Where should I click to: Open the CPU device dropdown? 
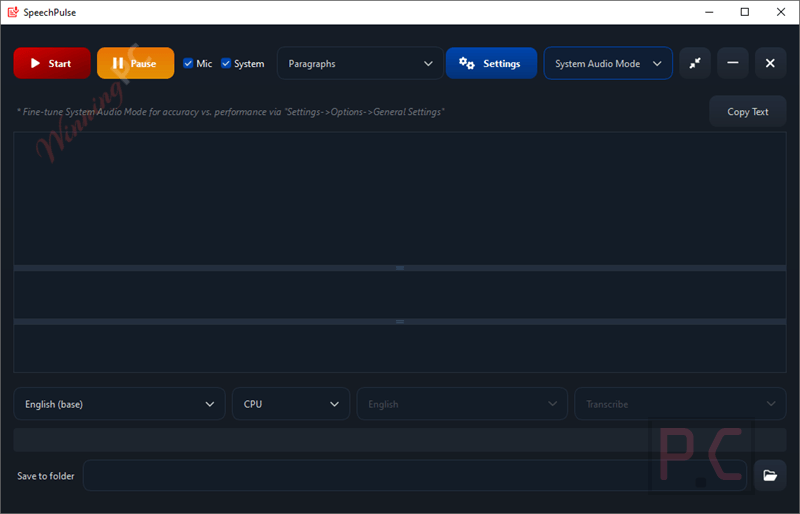pos(291,404)
